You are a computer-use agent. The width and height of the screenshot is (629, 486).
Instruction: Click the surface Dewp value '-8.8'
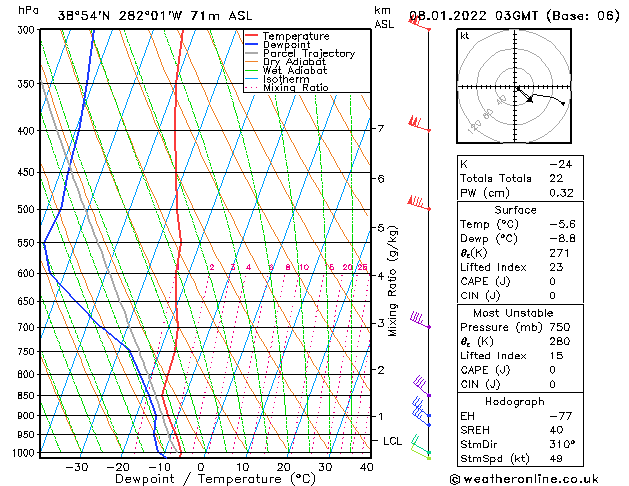coord(562,239)
